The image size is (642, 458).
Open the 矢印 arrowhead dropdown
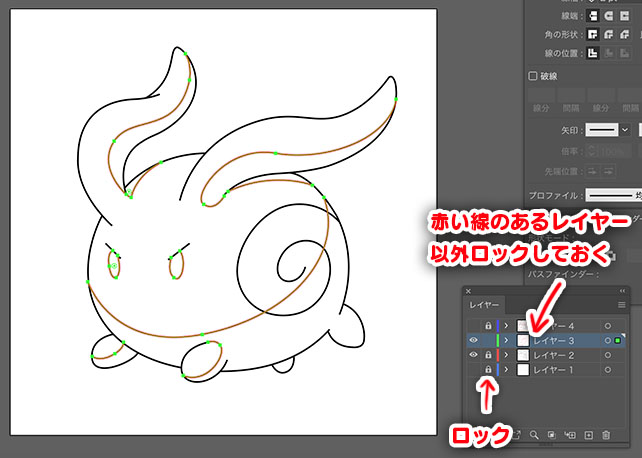[625, 130]
